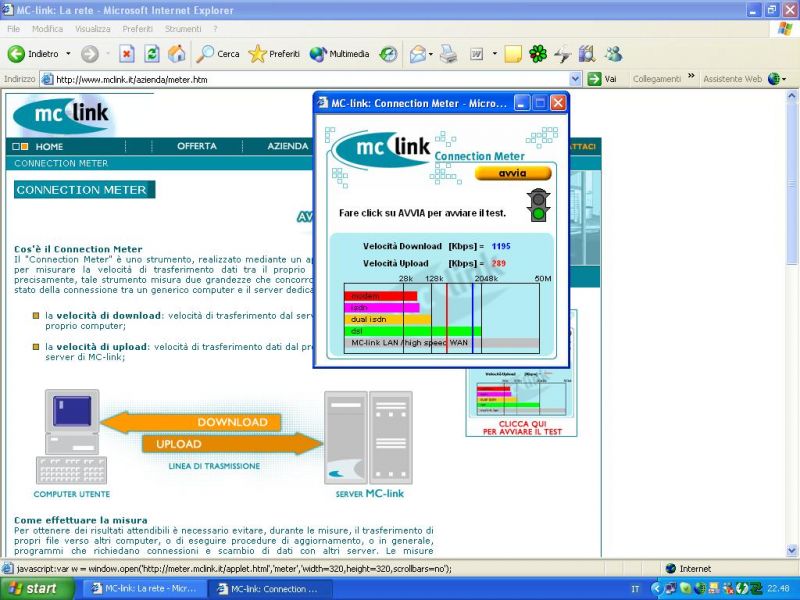Open the Windows start menu
The image size is (800, 600).
tap(37, 589)
